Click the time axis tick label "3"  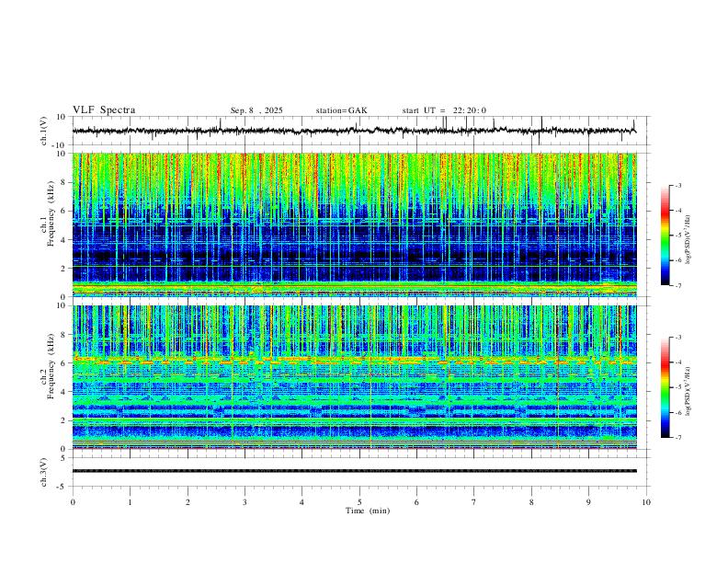(x=245, y=502)
